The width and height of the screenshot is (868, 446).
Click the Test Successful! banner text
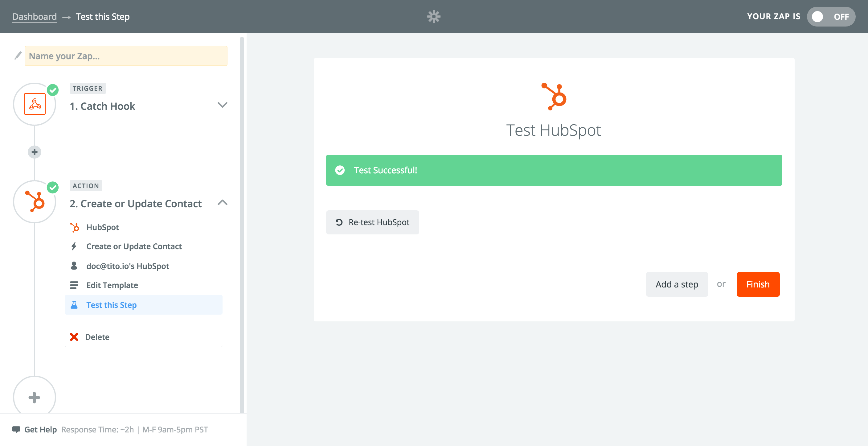point(385,170)
